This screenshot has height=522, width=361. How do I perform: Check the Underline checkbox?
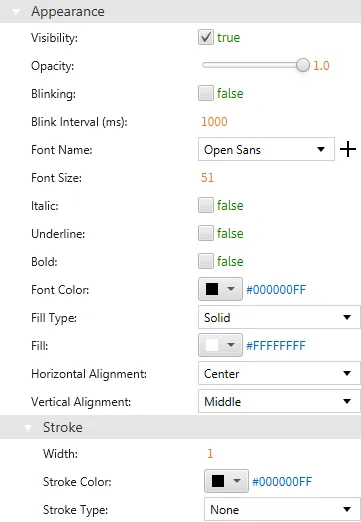pos(206,233)
